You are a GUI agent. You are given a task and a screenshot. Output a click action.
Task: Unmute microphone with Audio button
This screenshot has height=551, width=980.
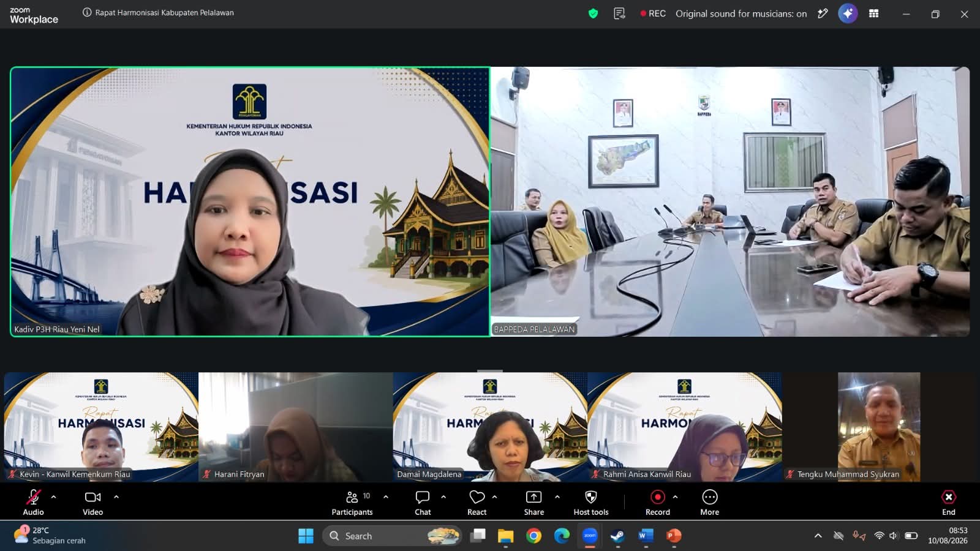(33, 503)
